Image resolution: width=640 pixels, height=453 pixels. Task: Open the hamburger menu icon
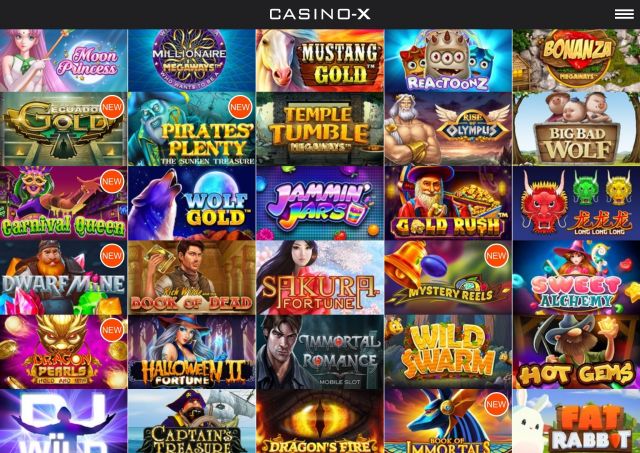624,14
